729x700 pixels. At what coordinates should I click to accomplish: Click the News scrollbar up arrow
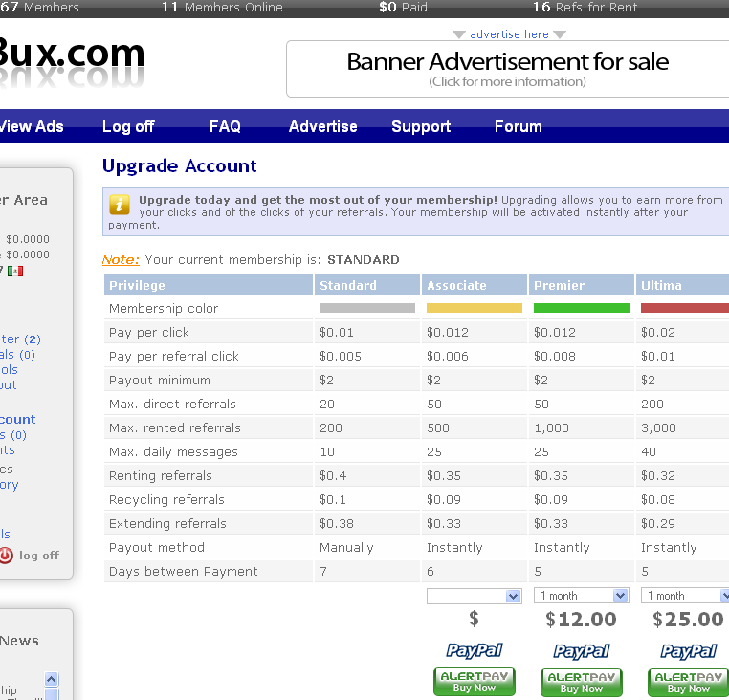pos(52,680)
